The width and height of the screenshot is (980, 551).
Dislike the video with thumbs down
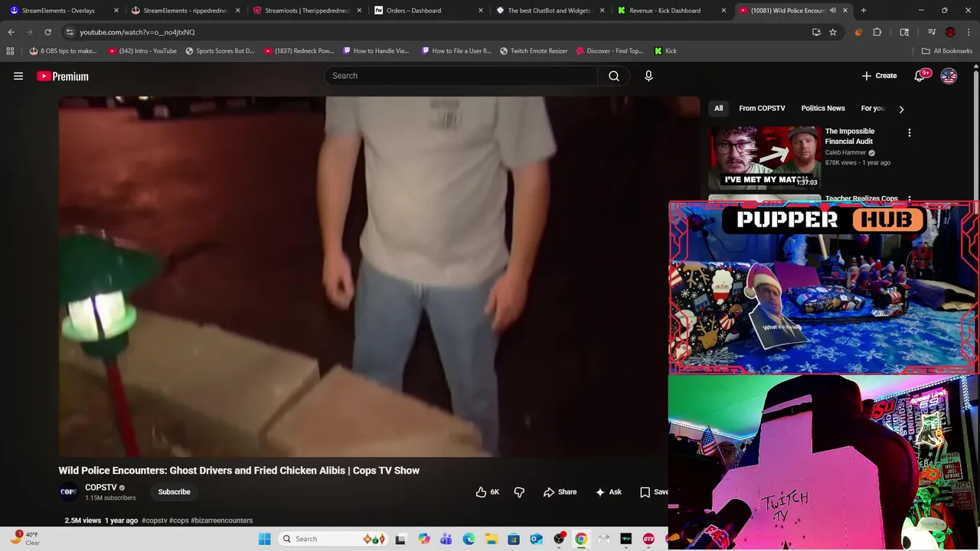(x=519, y=492)
